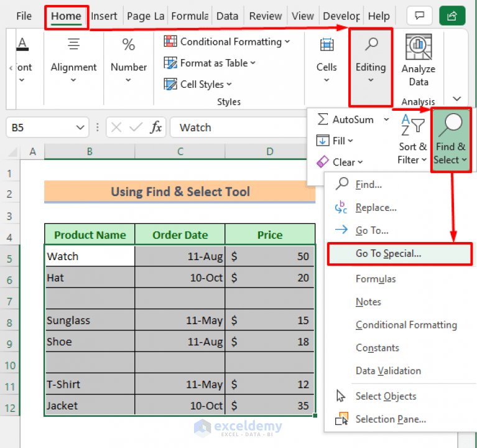Image resolution: width=477 pixels, height=448 pixels.
Task: Click the select-all corner triangle
Action: pos(12,151)
